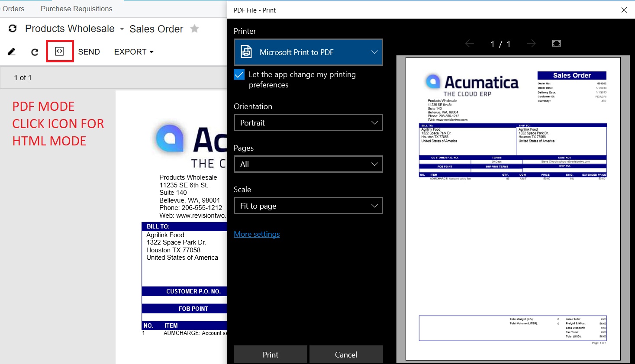Go to next page in print preview
The image size is (635, 364).
point(531,43)
